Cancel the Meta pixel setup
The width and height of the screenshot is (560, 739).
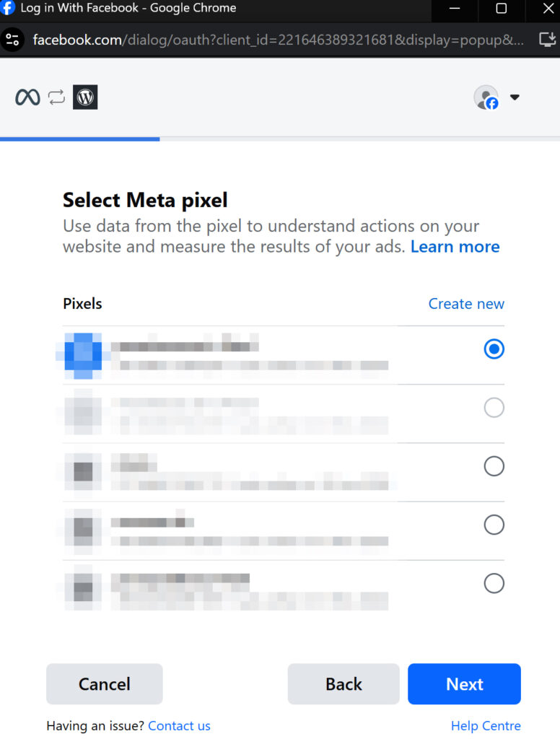[104, 684]
